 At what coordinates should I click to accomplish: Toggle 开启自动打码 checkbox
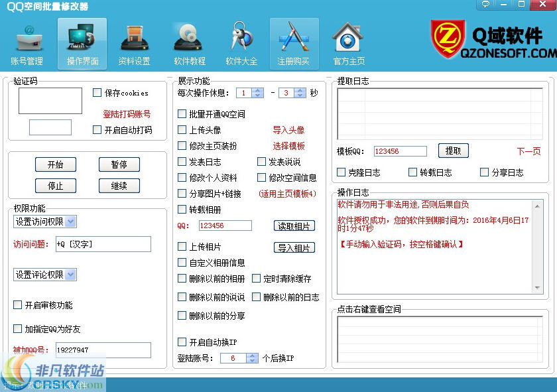(x=97, y=130)
